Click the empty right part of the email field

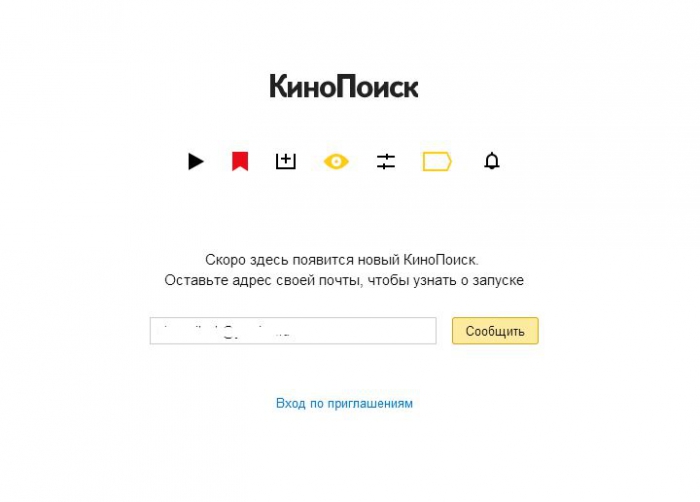[366, 331]
